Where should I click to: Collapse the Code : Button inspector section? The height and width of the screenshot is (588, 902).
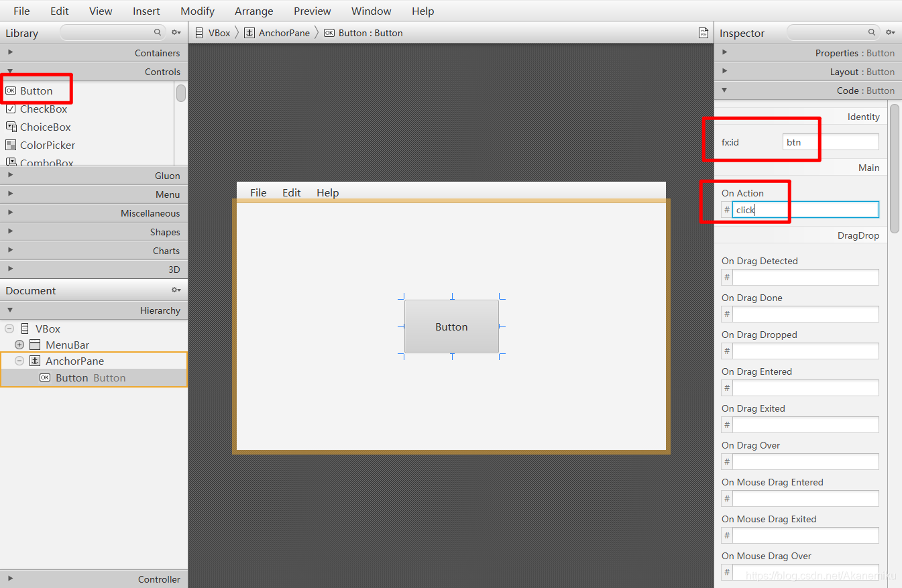724,90
